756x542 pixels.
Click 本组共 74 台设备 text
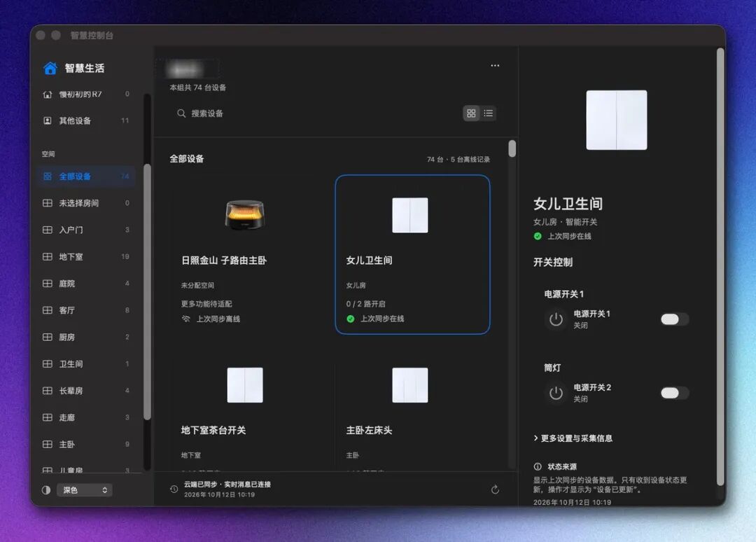point(197,88)
